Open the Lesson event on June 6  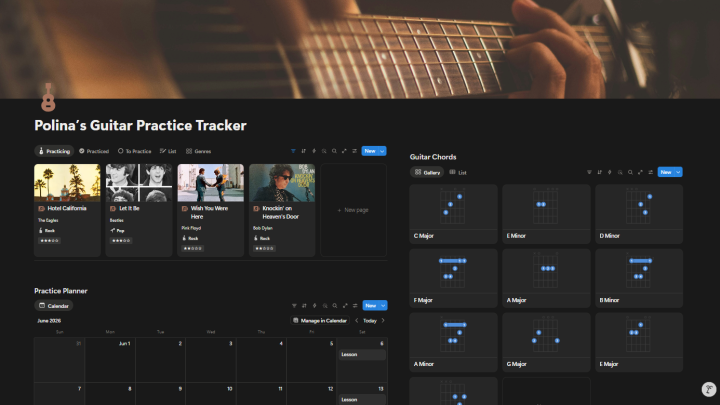[362, 354]
